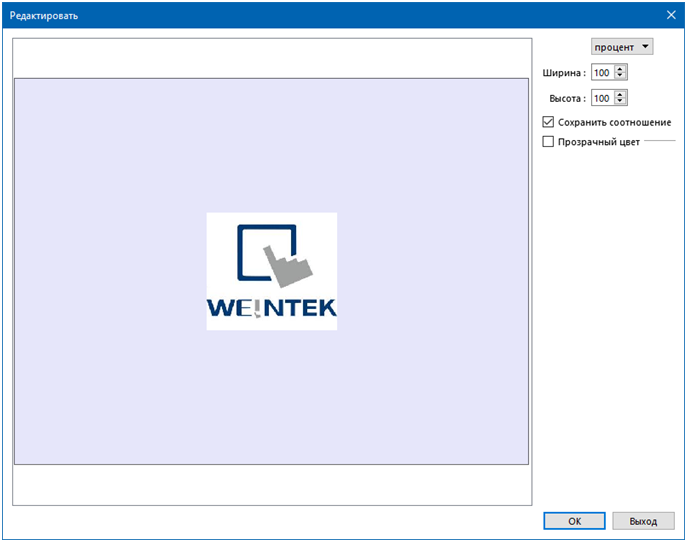Click the Ширина value input field
This screenshot has height=542, width=687.
pos(603,73)
